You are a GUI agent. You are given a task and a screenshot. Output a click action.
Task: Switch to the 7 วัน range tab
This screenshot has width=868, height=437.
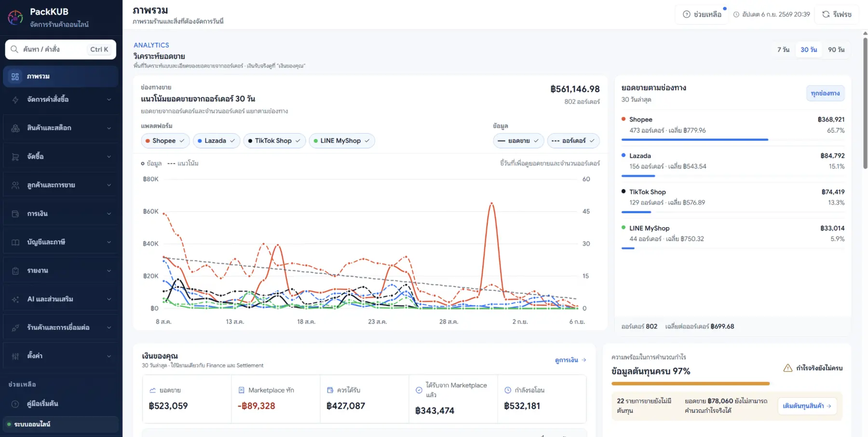click(783, 50)
